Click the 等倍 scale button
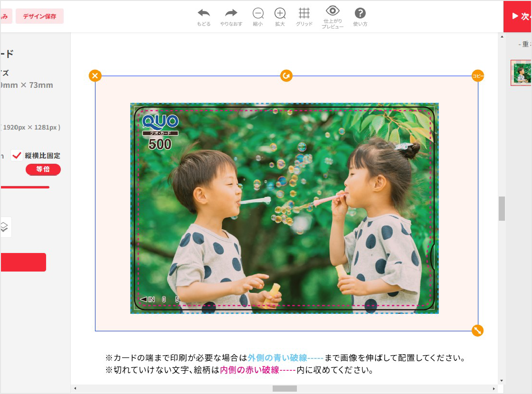Screen dimensions: 532x394 click(x=43, y=169)
